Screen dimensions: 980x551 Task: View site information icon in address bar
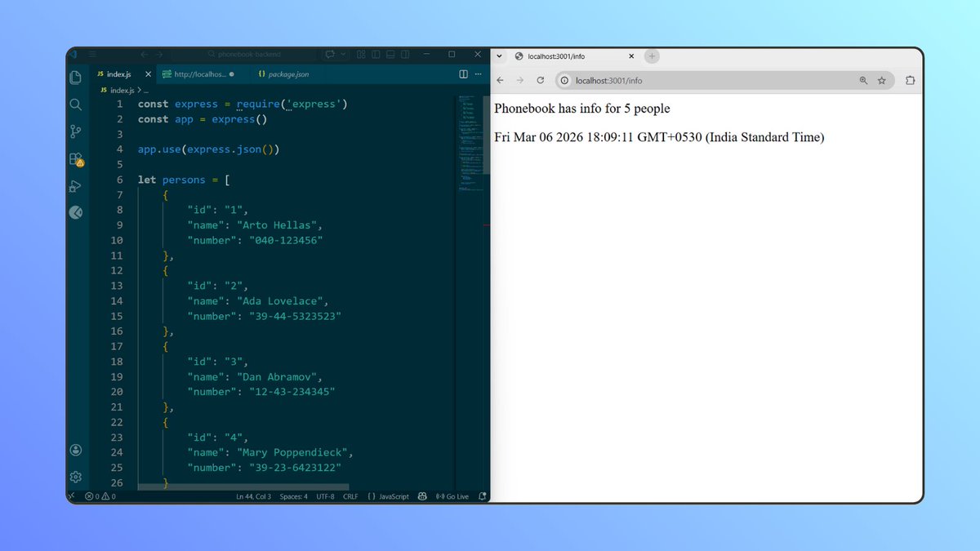pyautogui.click(x=564, y=81)
